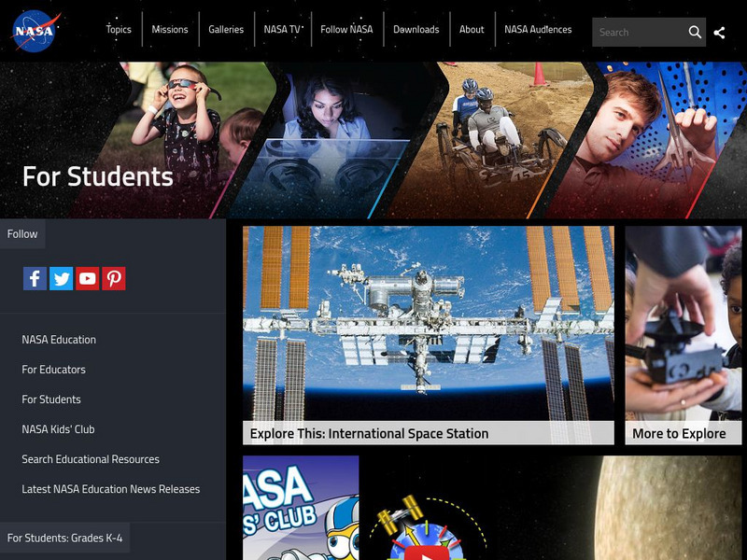Open the NASA Kids' Club sidebar link
This screenshot has width=747, height=560.
pos(58,429)
